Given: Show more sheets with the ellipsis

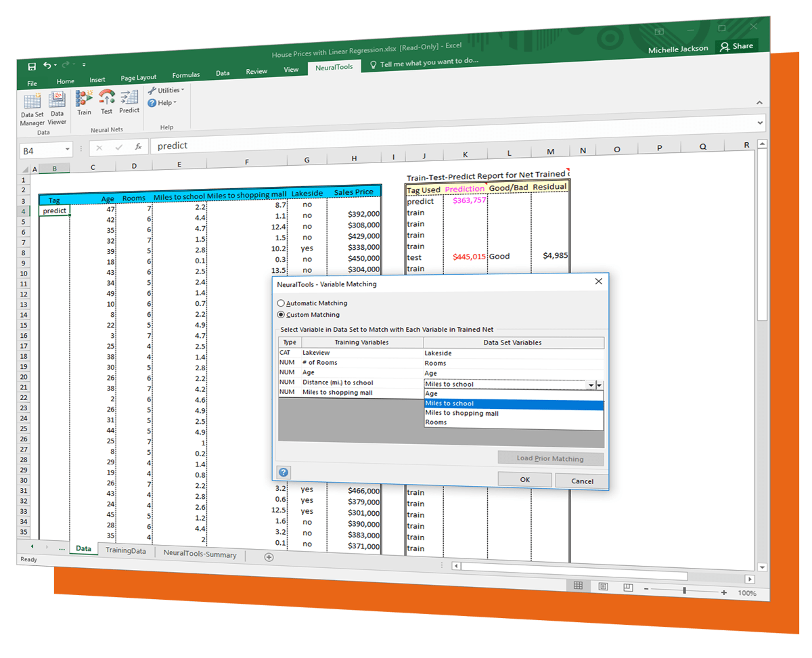Looking at the screenshot, I should [x=62, y=549].
